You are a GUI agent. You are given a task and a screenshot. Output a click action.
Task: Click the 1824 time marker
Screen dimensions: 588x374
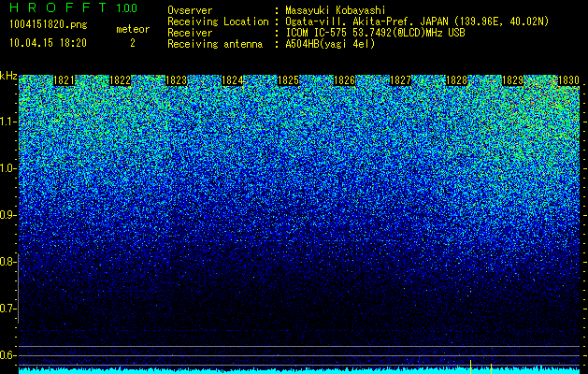233,80
